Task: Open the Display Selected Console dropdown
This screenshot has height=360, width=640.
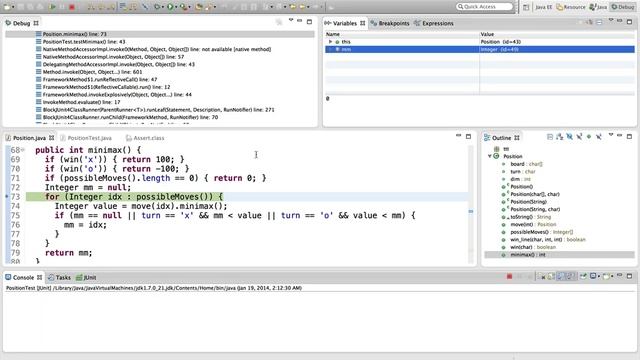Action: [x=599, y=277]
